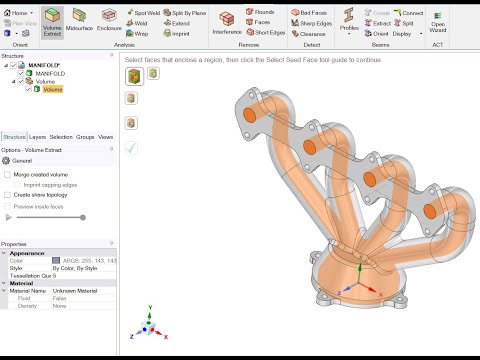This screenshot has height=360, width=480.
Task: Click the orientation cube in the viewport
Action: (148, 328)
